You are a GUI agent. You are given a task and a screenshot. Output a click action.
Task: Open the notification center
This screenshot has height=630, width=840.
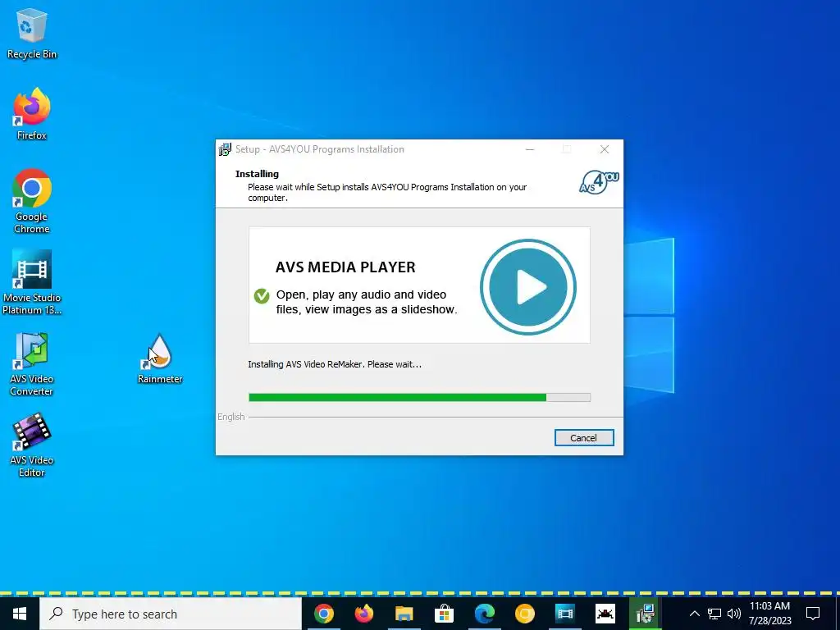(x=813, y=614)
